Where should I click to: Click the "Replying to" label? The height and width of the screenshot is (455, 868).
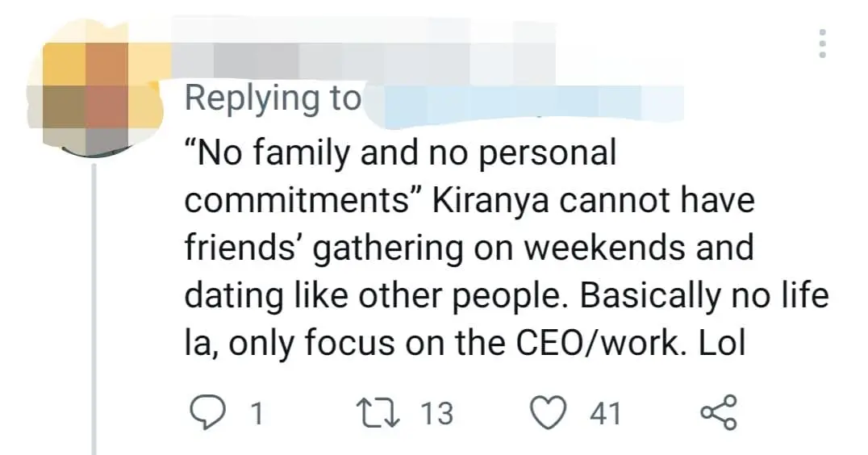[x=273, y=99]
